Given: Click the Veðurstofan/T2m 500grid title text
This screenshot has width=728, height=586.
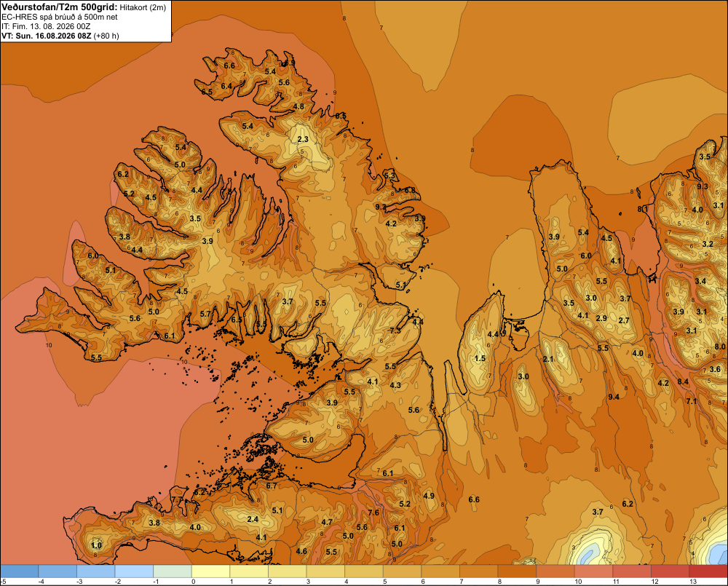Looking at the screenshot, I should tap(58, 7).
